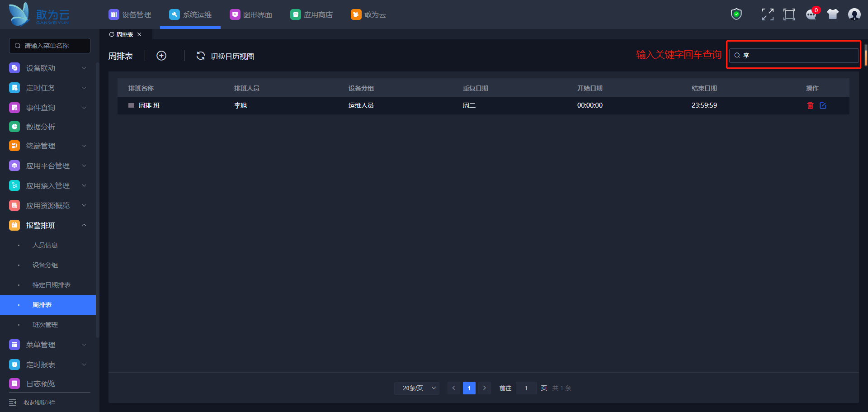This screenshot has height=412, width=868.
Task: Open the security shield icon
Action: pos(736,14)
